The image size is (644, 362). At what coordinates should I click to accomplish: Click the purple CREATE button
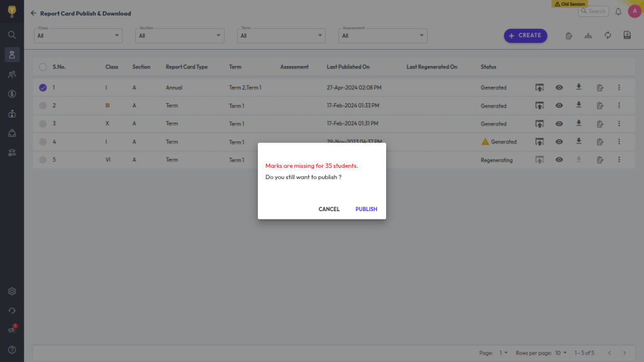tap(525, 36)
